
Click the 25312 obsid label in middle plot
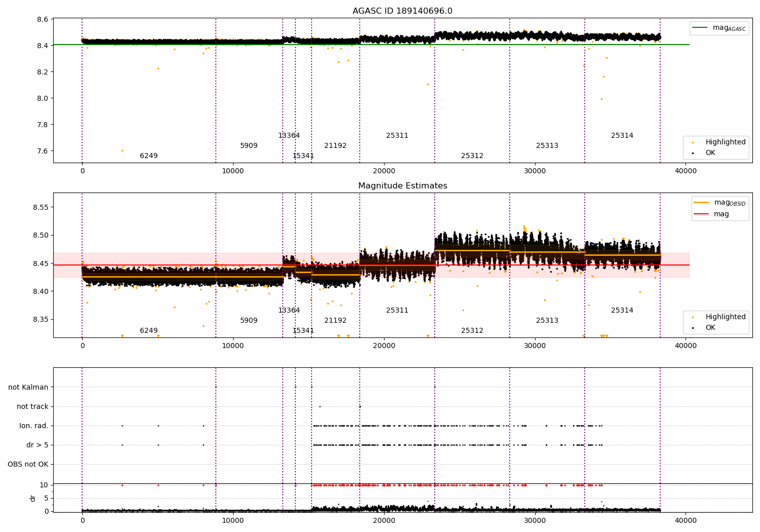point(472,331)
